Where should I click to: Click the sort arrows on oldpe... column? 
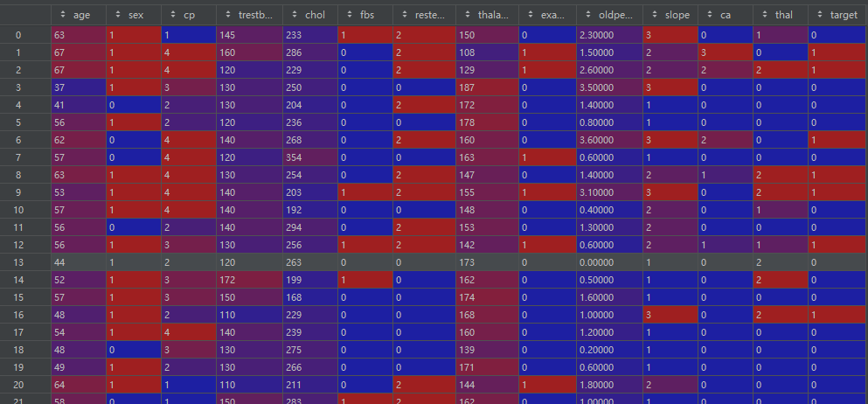click(588, 15)
